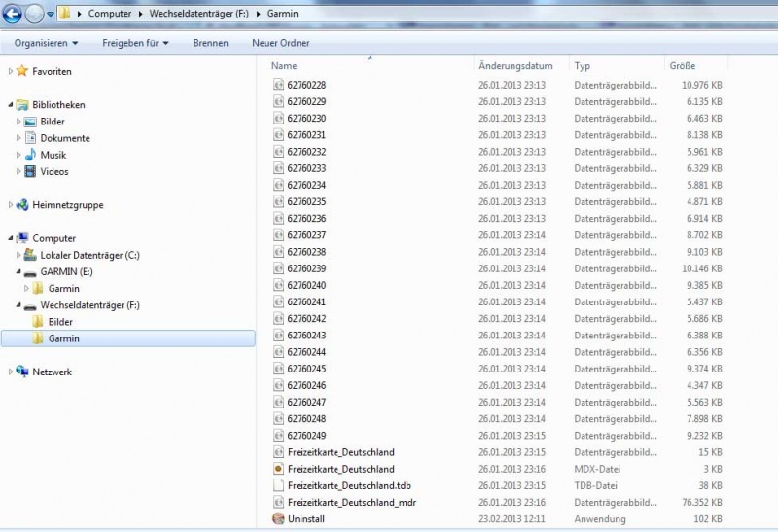
Task: Sort files by Änderungsdatum column
Action: (515, 65)
